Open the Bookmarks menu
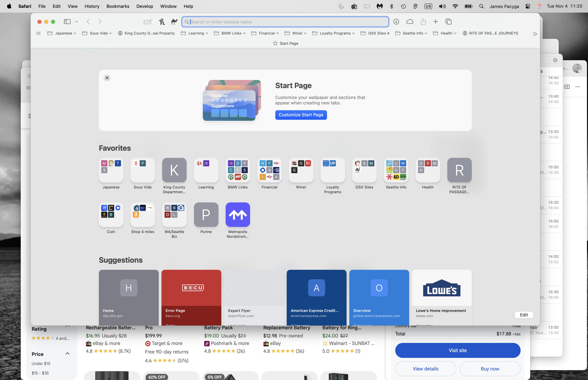588x380 pixels. click(x=118, y=6)
